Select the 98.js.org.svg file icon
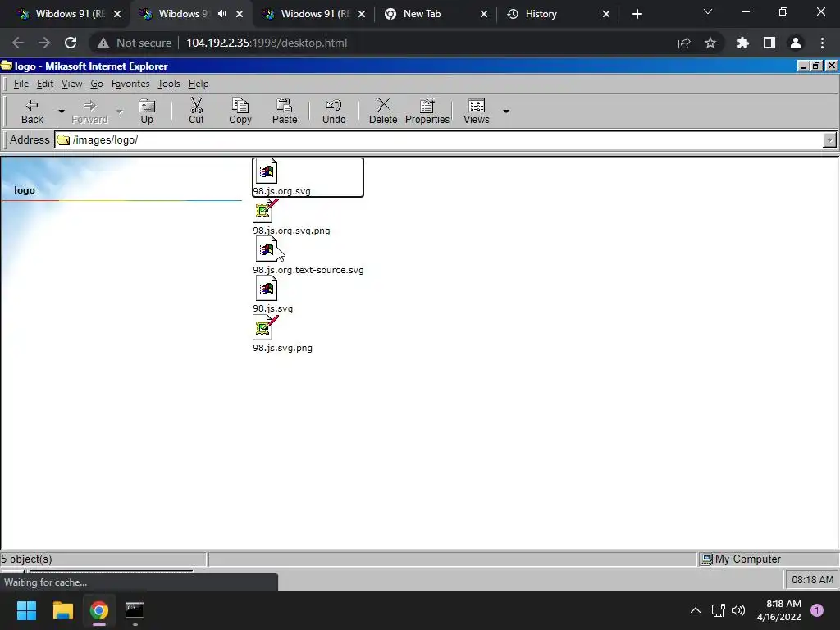 coord(267,171)
